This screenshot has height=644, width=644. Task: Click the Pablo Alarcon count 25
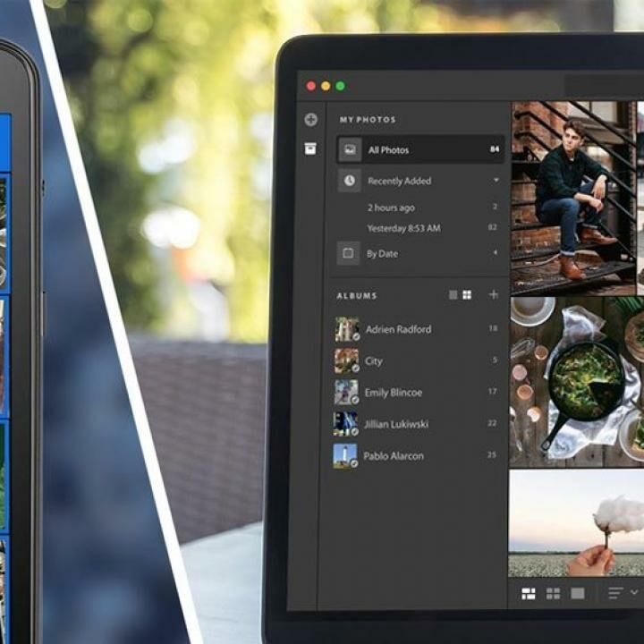[x=492, y=454]
